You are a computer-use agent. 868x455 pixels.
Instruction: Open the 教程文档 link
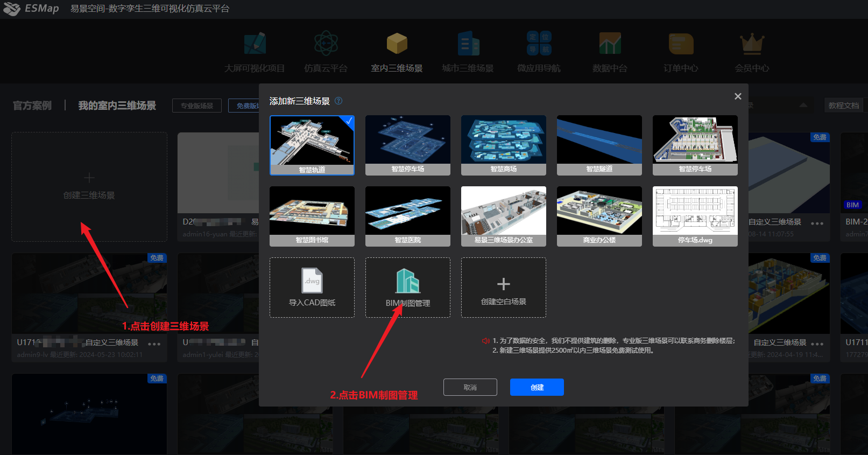(844, 106)
